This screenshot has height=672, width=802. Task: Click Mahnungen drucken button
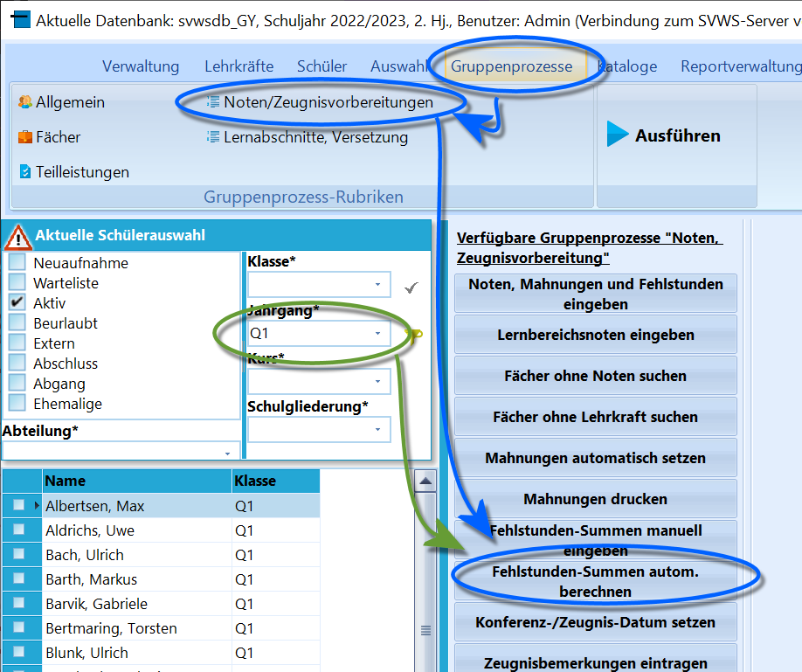(x=595, y=498)
